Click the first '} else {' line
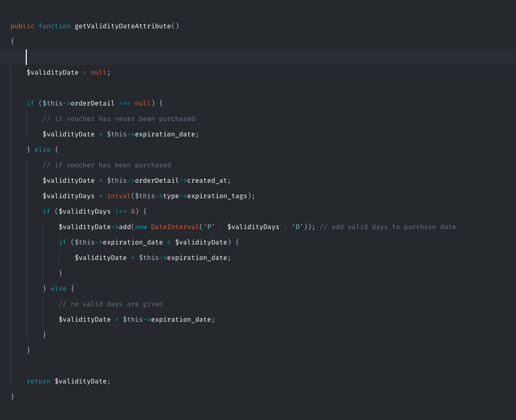 point(42,150)
